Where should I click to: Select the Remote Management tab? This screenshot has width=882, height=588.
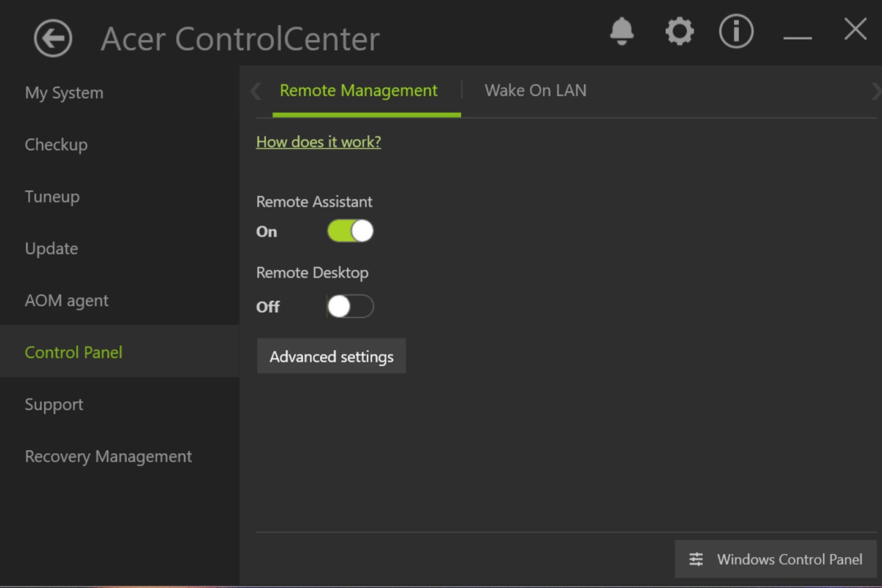(358, 91)
